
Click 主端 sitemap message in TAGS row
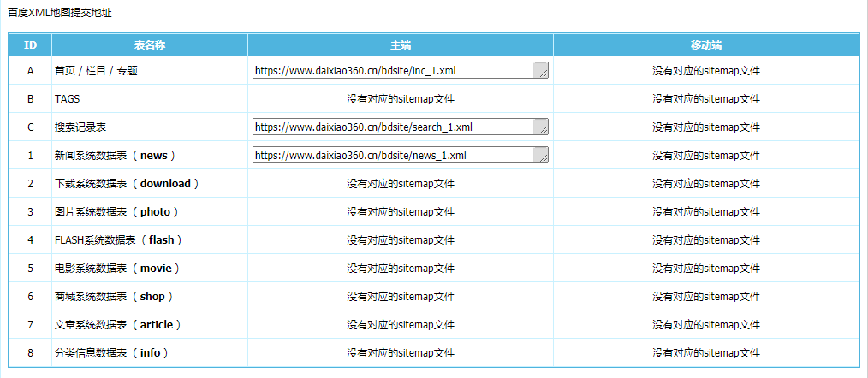tap(400, 99)
